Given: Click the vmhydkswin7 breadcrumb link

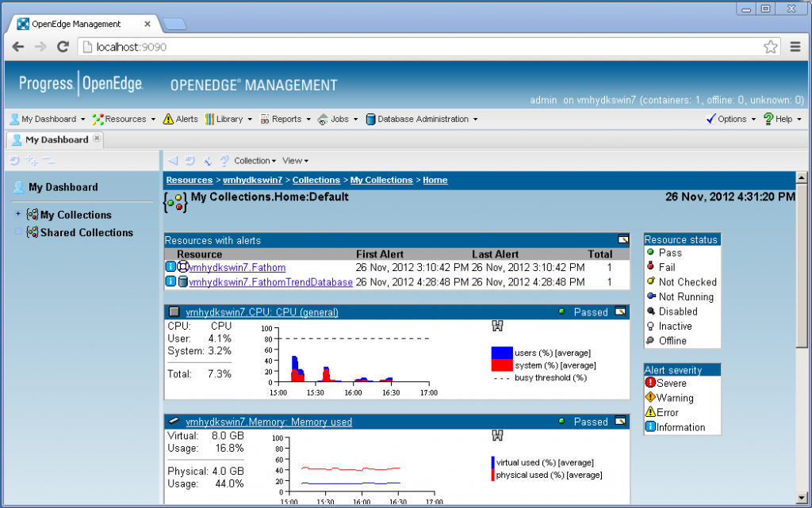Looking at the screenshot, I should click(253, 180).
